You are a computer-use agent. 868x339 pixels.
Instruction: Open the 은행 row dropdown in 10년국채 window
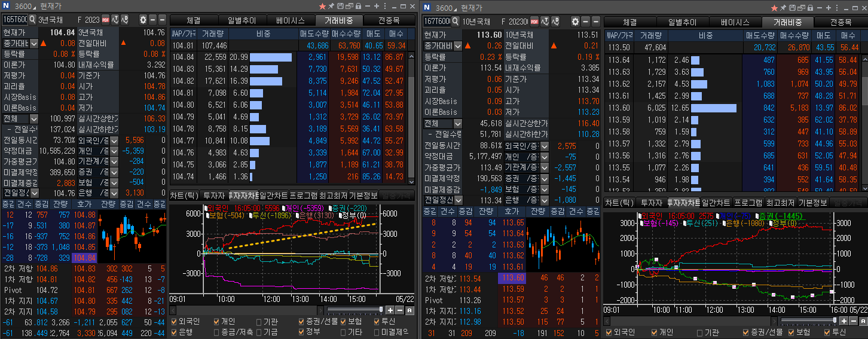pyautogui.click(x=544, y=200)
